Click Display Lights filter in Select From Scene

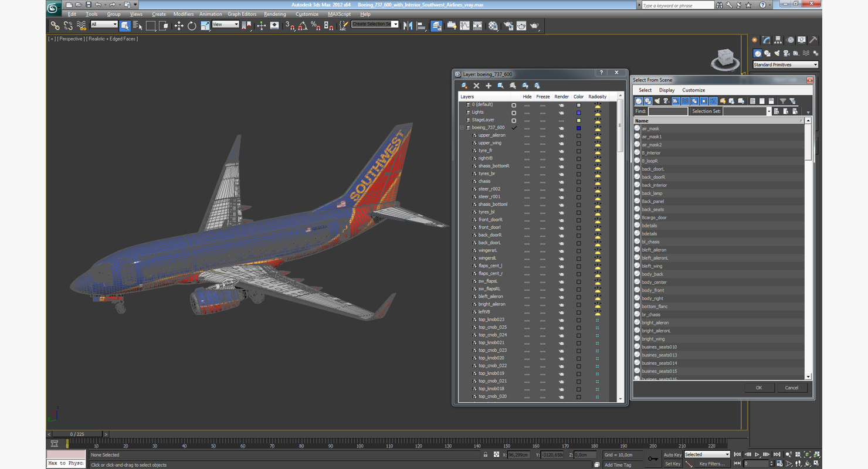657,101
